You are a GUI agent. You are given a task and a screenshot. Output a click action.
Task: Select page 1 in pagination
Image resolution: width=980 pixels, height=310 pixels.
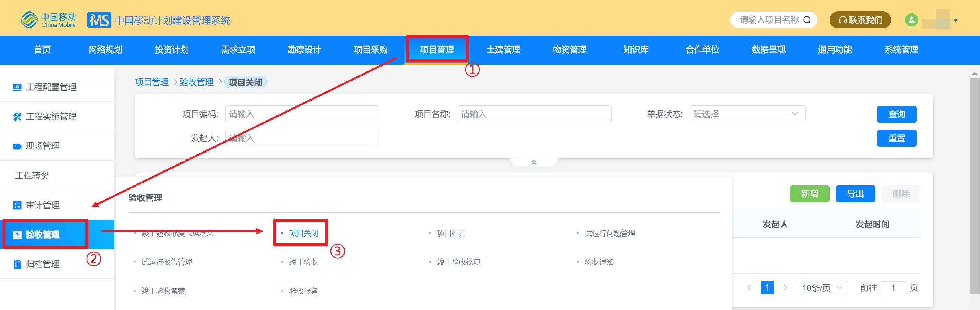coord(767,287)
